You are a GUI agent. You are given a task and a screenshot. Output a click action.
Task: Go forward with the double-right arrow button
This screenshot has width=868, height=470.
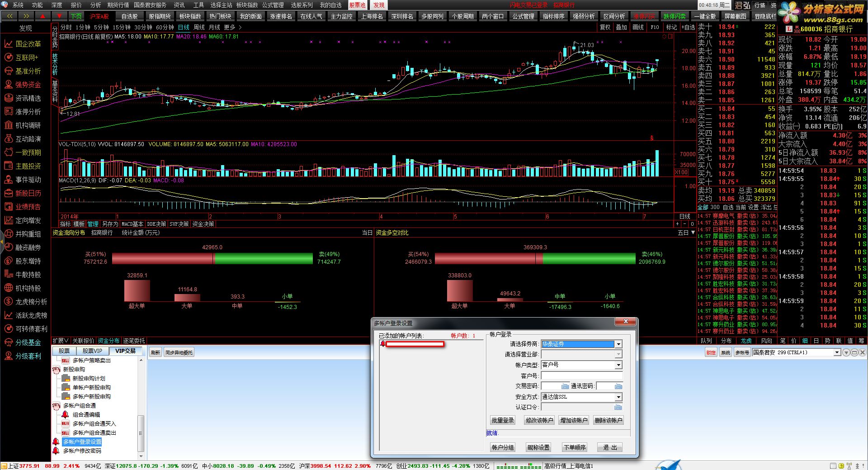26,16
